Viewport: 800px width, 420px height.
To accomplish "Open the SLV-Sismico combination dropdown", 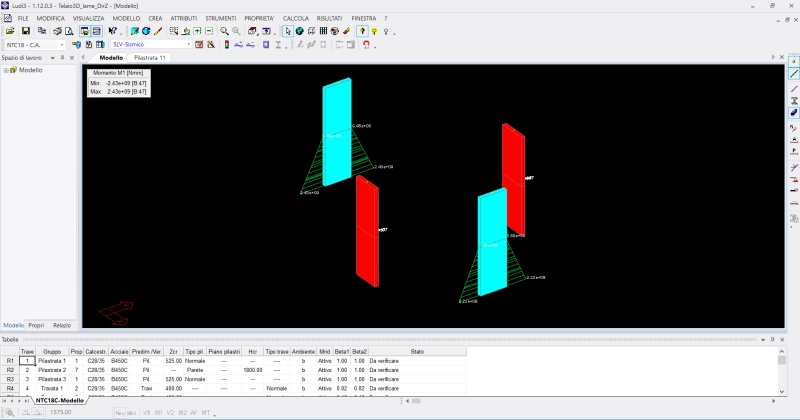I will pyautogui.click(x=190, y=45).
